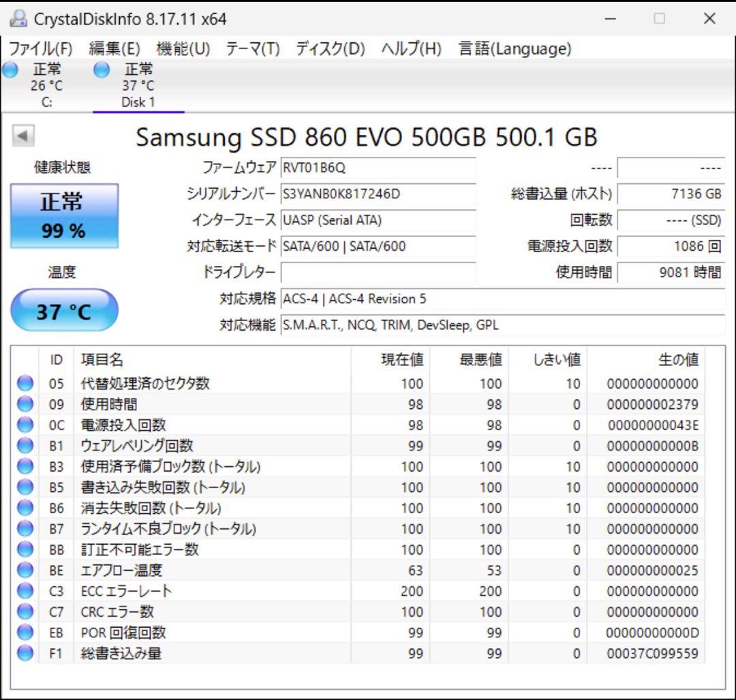Click status orb for attribute B7 row
The height and width of the screenshot is (700, 736).
coord(25,528)
